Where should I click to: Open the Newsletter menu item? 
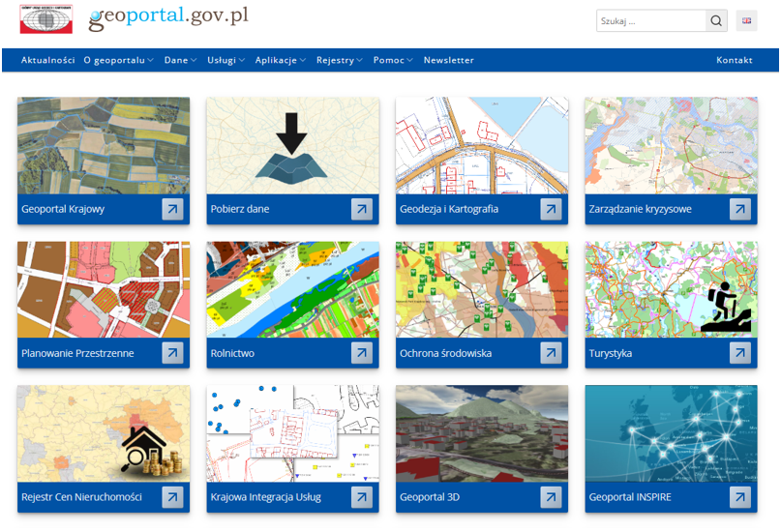449,60
